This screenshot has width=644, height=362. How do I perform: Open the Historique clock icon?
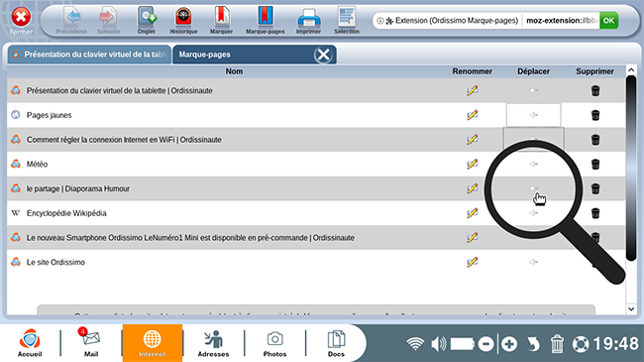[183, 20]
